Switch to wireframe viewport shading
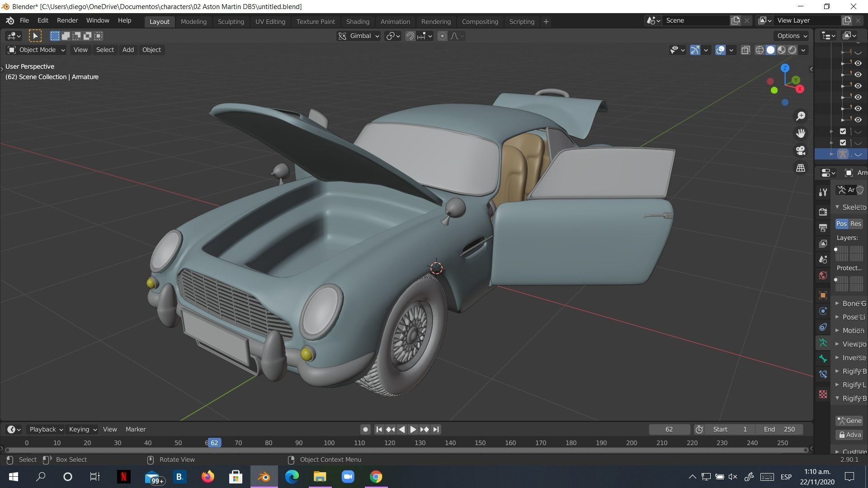Viewport: 868px width, 488px height. tap(760, 50)
